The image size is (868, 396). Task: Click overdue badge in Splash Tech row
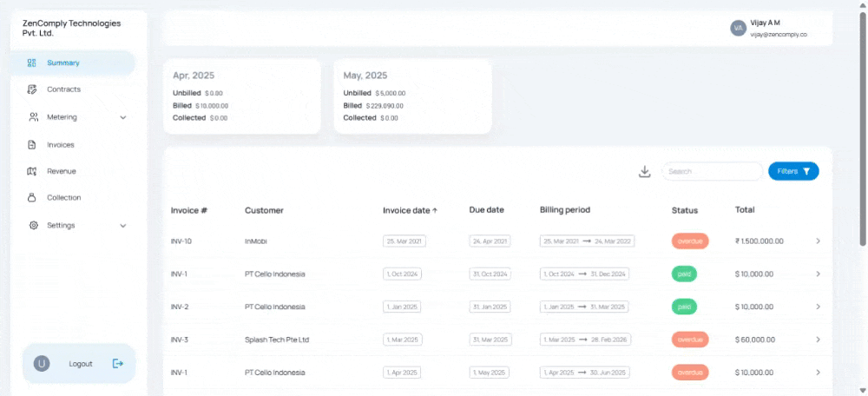click(690, 340)
